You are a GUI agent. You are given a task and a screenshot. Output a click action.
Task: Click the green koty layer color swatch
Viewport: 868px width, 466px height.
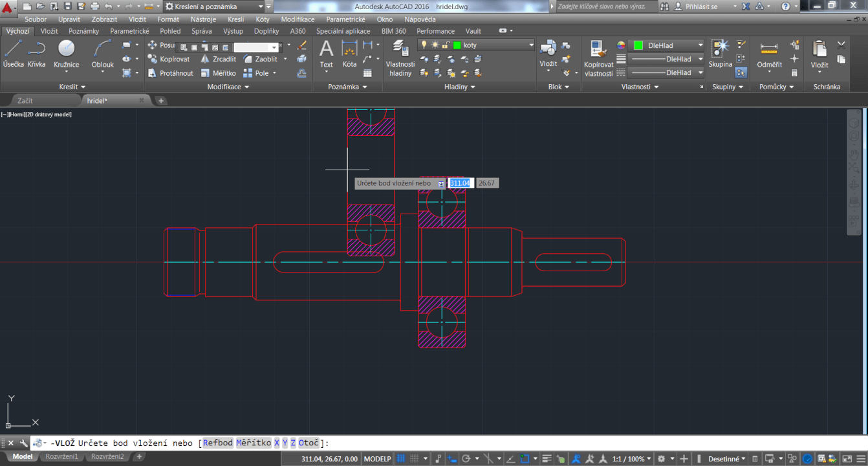(x=457, y=45)
